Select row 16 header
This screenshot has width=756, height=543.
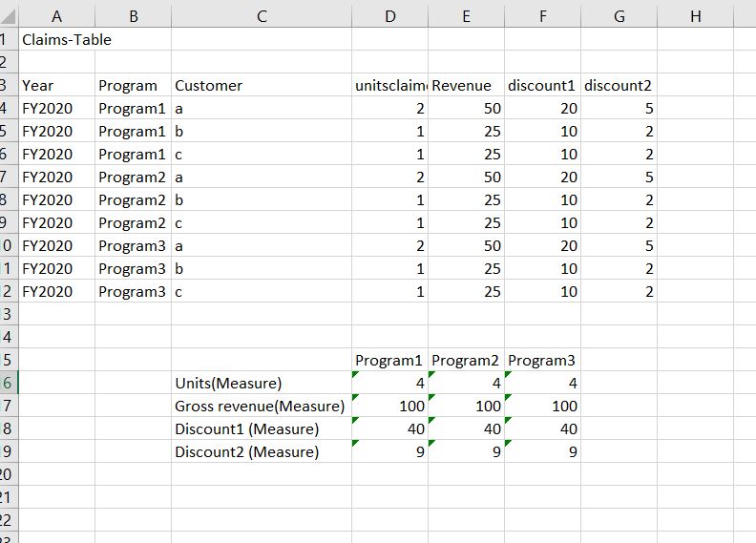pyautogui.click(x=9, y=383)
